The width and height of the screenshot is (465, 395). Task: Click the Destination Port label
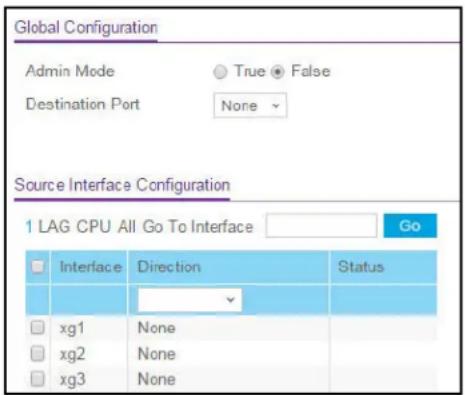pos(83,104)
